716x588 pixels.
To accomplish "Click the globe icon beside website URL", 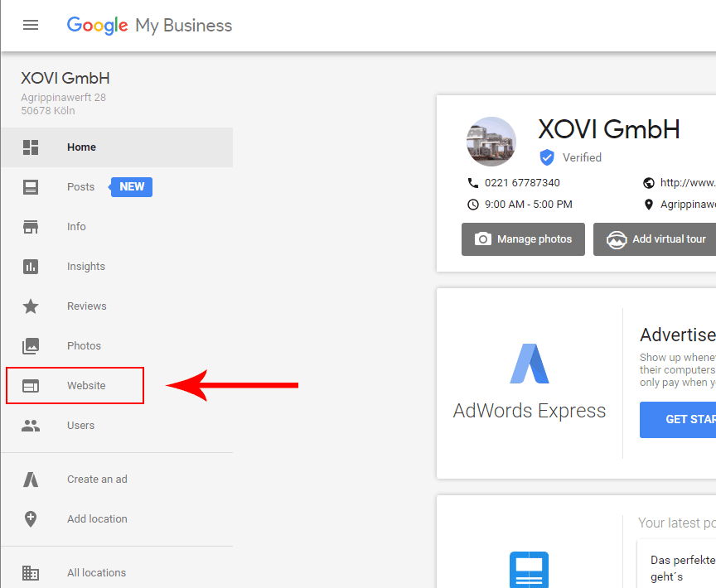I will point(648,183).
